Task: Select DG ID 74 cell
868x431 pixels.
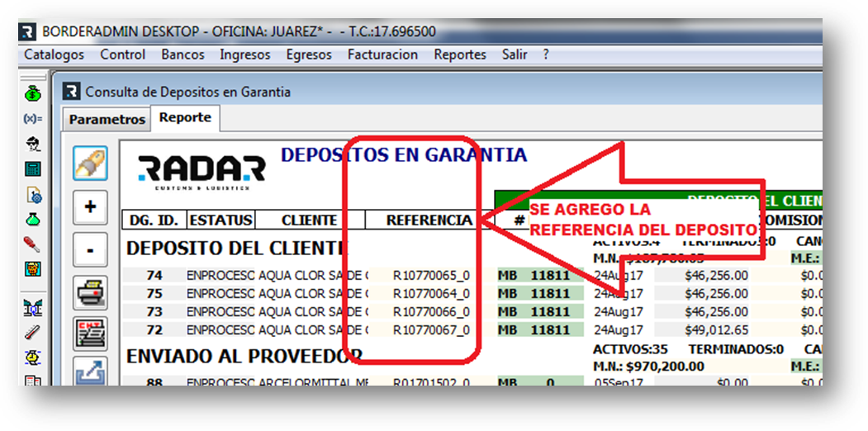Action: coord(154,276)
